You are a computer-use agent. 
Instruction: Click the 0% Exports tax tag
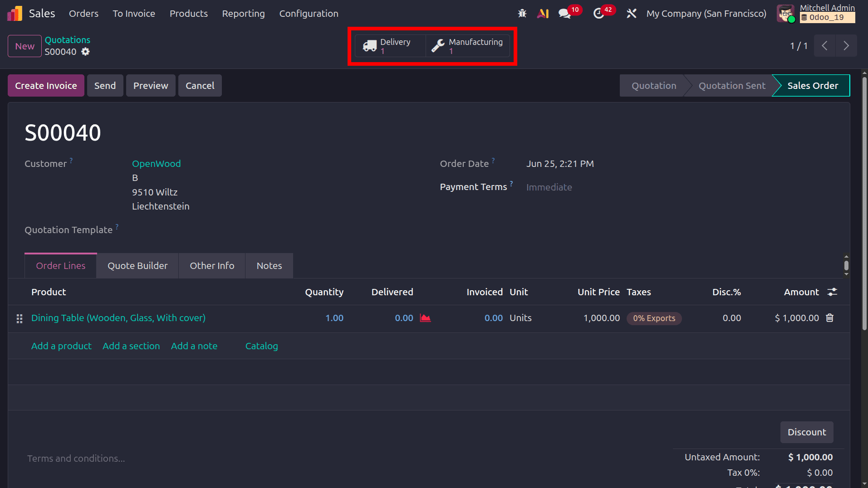(x=654, y=318)
